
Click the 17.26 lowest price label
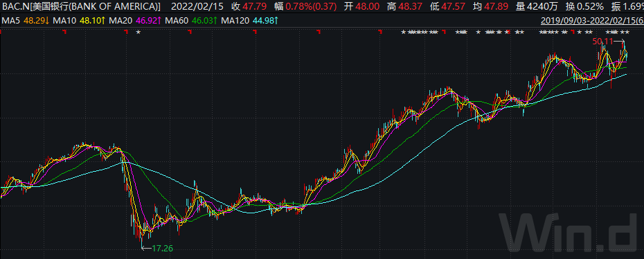[162, 248]
